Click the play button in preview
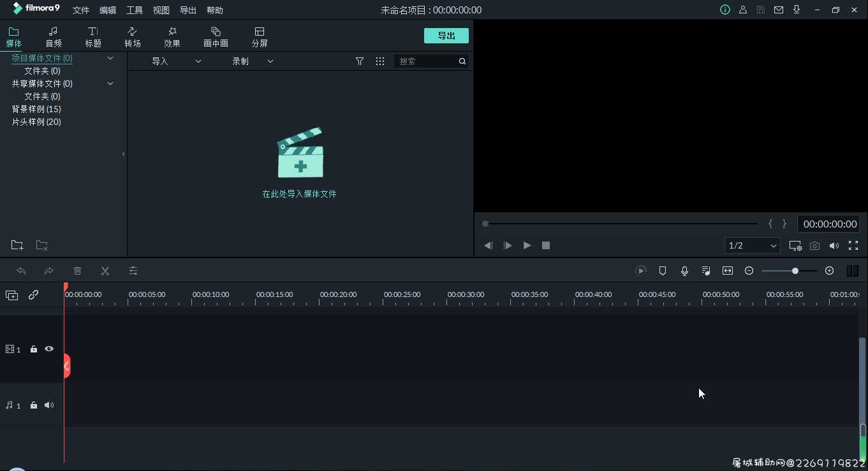This screenshot has width=868, height=471. point(527,245)
